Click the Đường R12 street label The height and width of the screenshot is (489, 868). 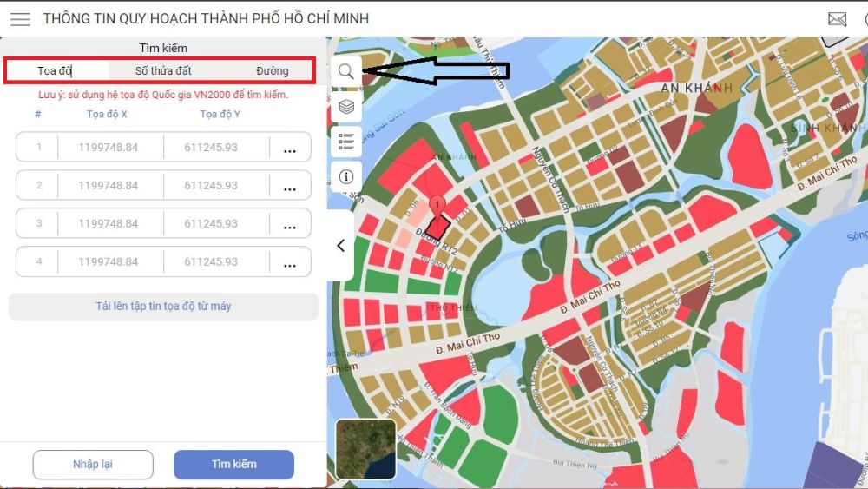(x=437, y=242)
